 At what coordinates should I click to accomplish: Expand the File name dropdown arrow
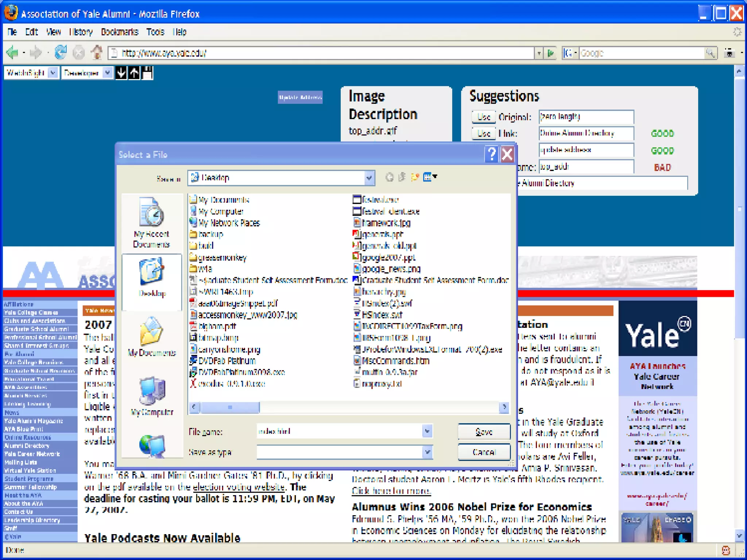click(427, 431)
